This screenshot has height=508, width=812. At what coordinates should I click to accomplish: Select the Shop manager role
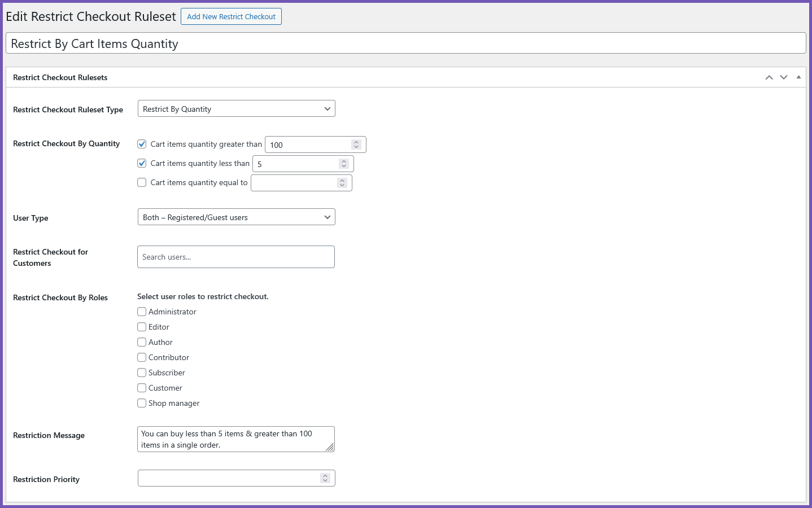point(142,403)
